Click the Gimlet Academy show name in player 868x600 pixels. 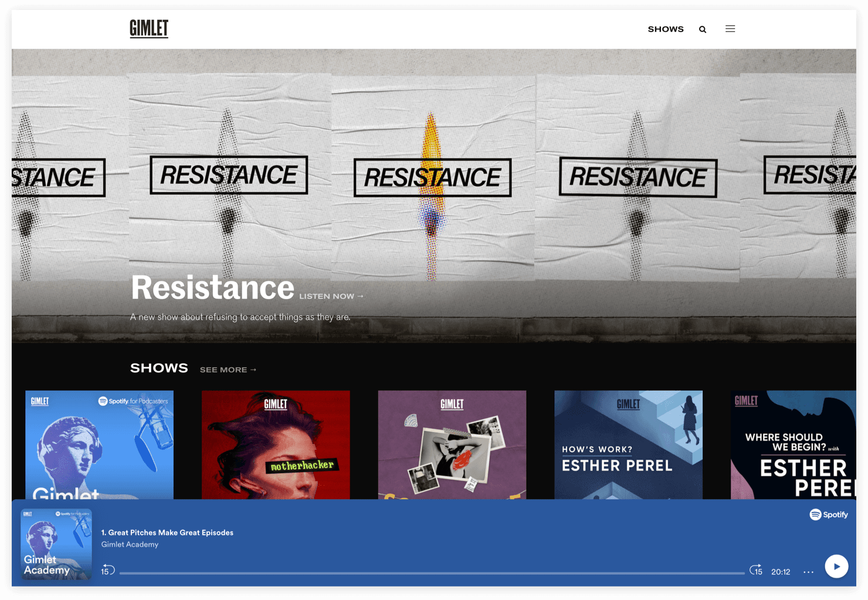[130, 544]
